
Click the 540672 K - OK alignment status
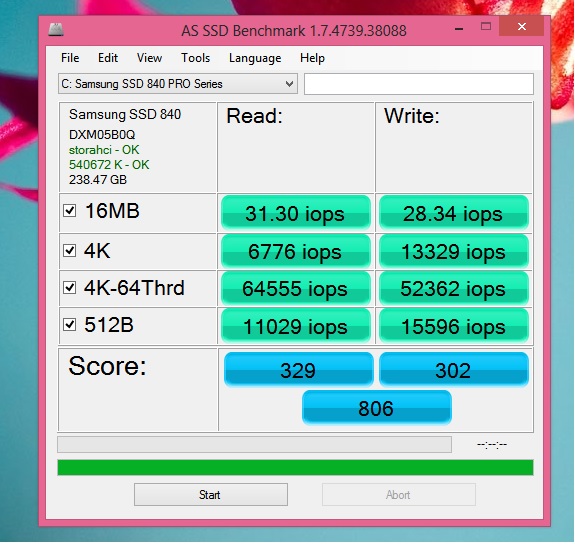(109, 165)
